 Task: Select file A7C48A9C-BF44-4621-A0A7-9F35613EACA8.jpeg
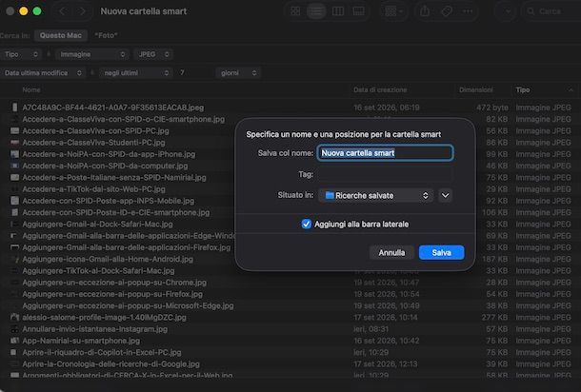113,108
